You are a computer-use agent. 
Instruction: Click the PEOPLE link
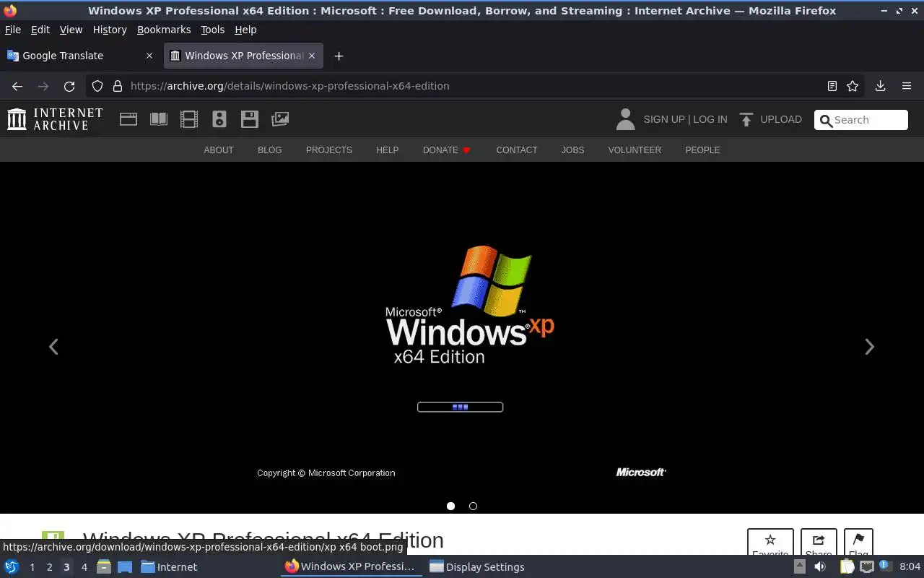(702, 150)
